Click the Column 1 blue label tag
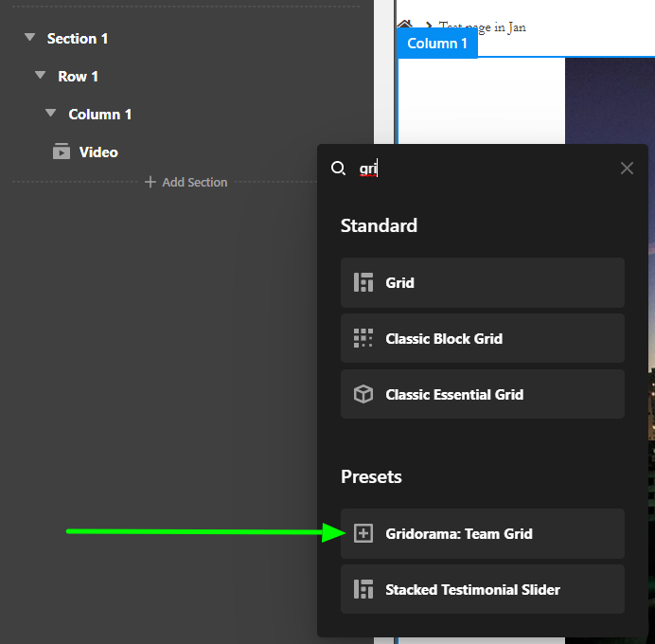This screenshot has height=644, width=655. pyautogui.click(x=437, y=44)
